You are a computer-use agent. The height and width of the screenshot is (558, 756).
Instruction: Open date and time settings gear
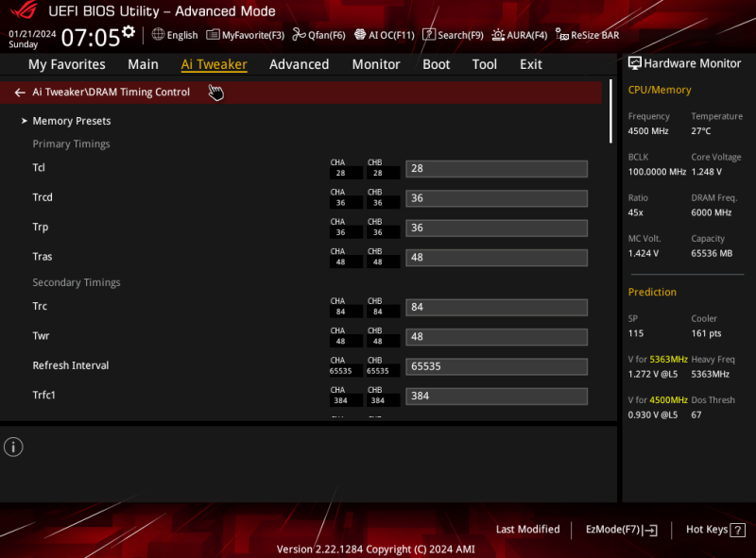[129, 32]
